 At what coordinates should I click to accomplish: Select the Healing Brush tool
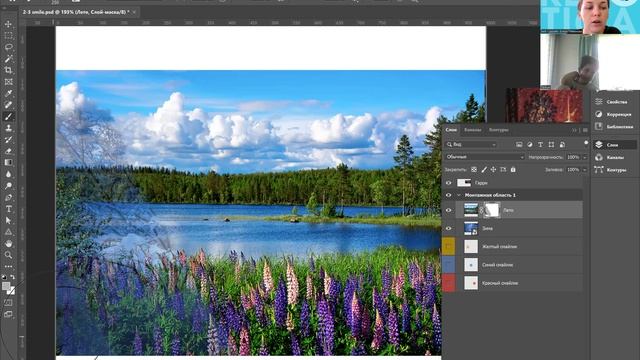pos(8,105)
